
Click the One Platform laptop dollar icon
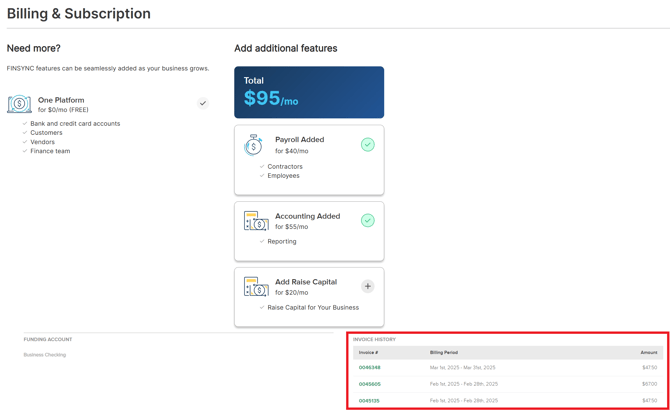(x=19, y=104)
